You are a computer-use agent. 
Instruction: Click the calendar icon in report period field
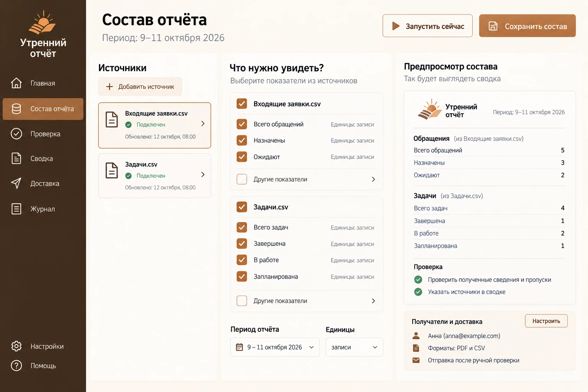pyautogui.click(x=239, y=347)
